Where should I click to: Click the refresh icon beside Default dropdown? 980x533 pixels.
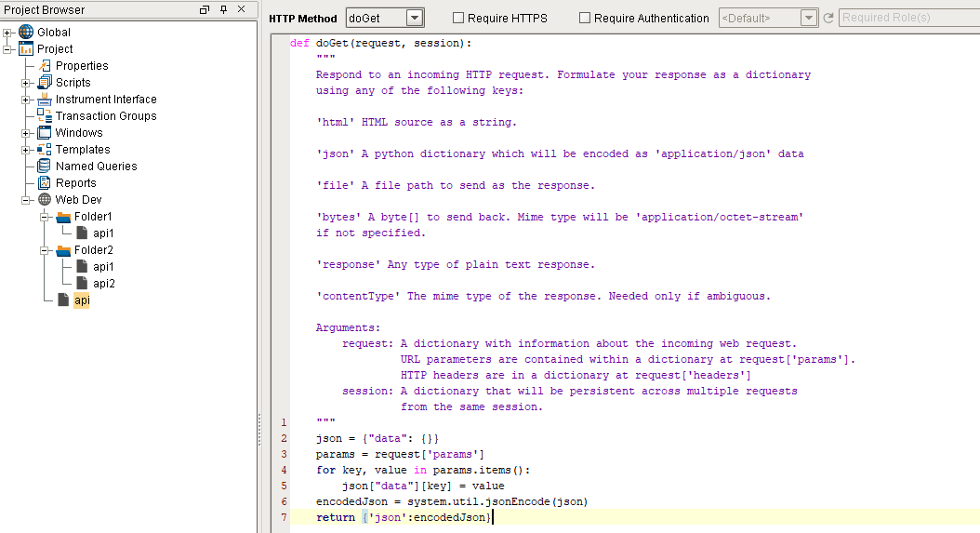(x=828, y=19)
